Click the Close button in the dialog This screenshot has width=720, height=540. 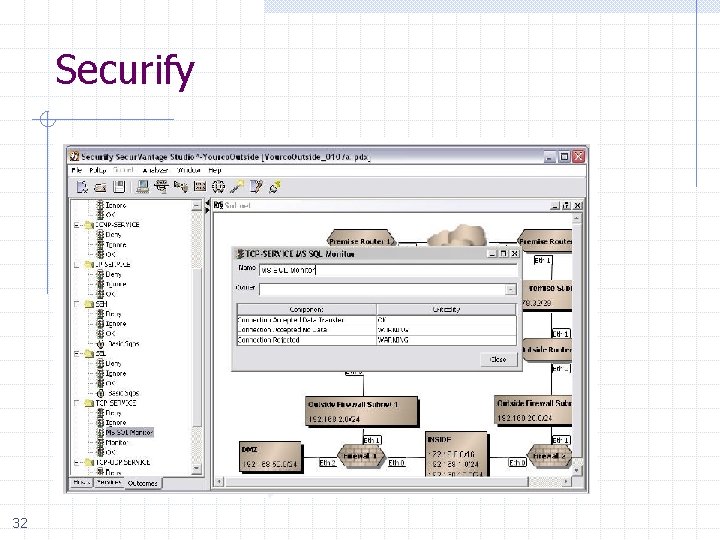498,360
